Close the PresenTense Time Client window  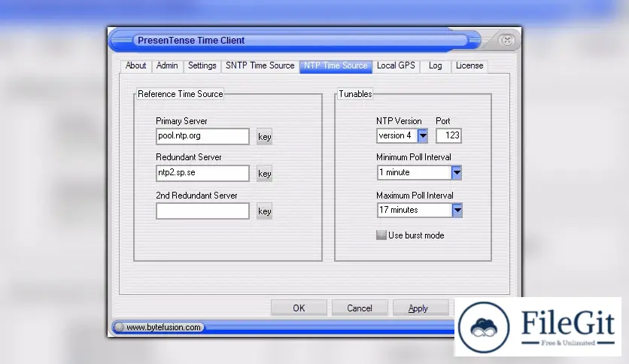point(507,40)
